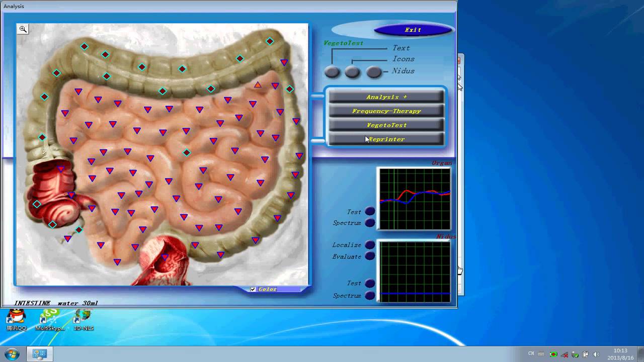644x362 pixels.
Task: Select the orange upward triangle marker
Action: click(x=258, y=85)
